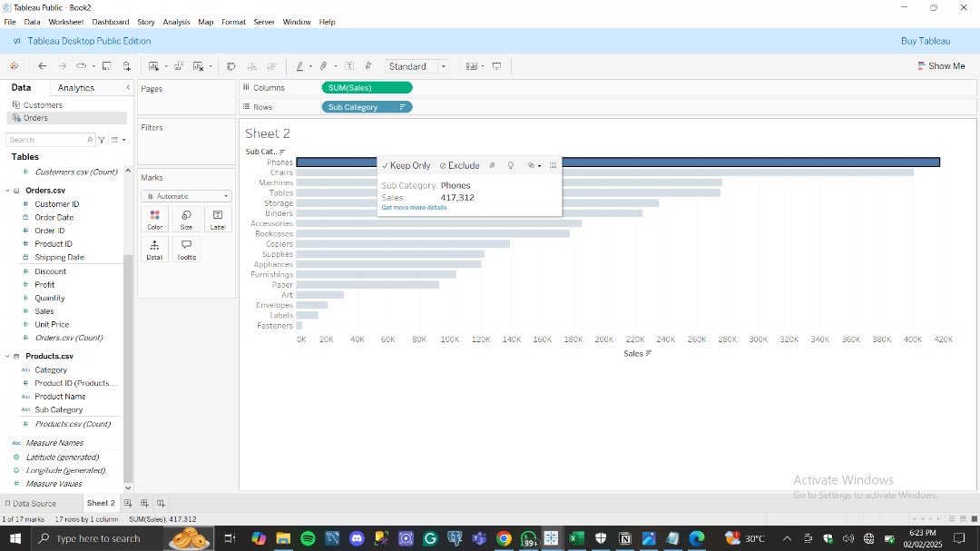Click tooltip group members paperclip icon
The width and height of the screenshot is (980, 551).
[492, 165]
